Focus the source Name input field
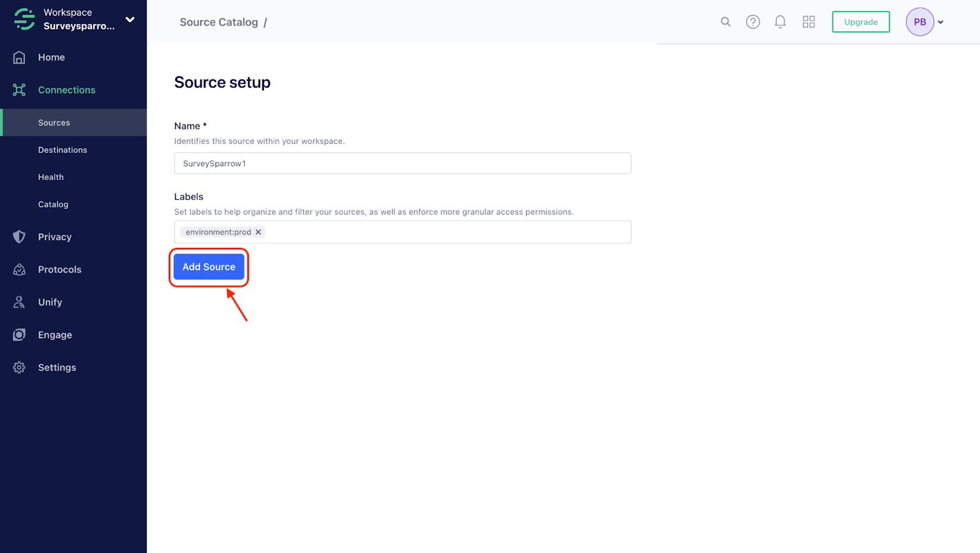The height and width of the screenshot is (553, 980). (402, 164)
